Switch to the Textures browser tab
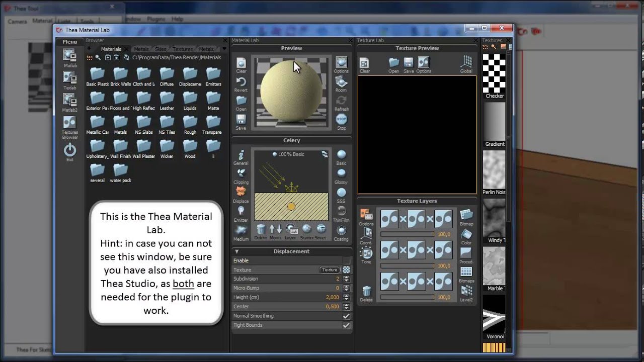Screen dimensions: 644x362 (x=183, y=49)
